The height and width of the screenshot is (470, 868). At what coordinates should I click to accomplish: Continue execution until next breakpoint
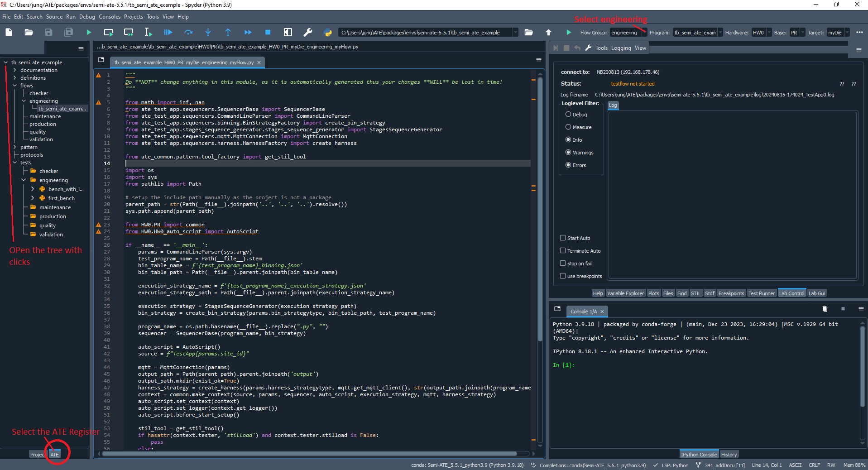248,32
